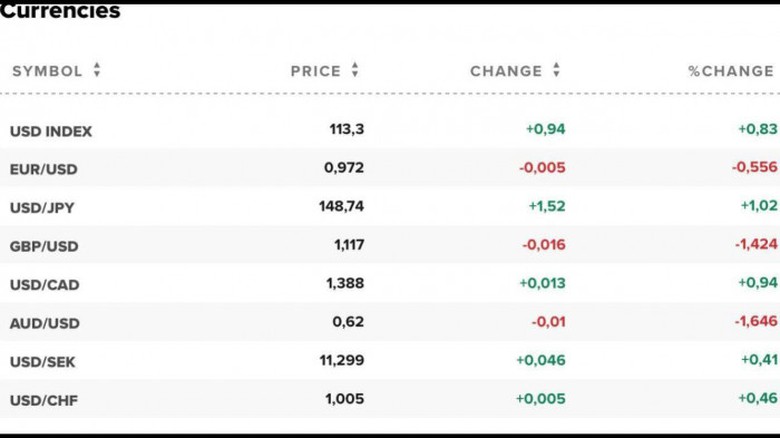Select the PRICE column header
780x438 pixels.
click(316, 71)
